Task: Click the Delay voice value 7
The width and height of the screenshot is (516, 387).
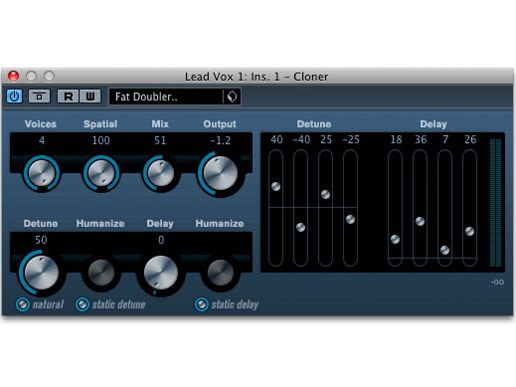Action: click(445, 139)
